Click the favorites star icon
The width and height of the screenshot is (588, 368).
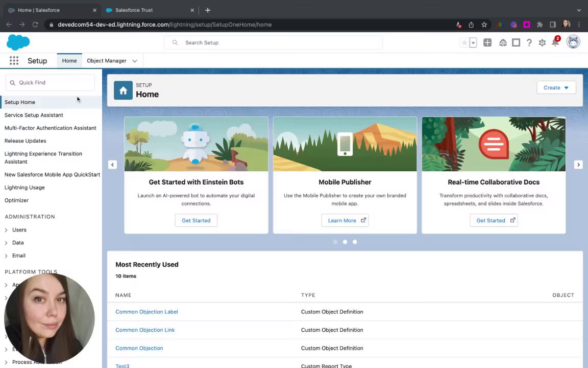click(464, 43)
